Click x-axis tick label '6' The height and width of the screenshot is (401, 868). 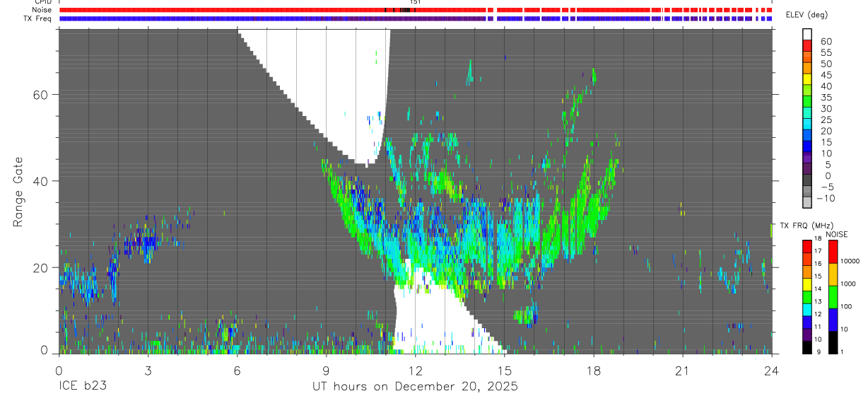pyautogui.click(x=237, y=371)
